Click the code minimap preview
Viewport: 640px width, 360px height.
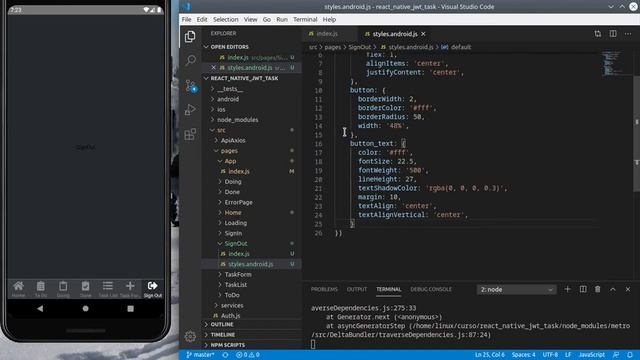[611, 64]
